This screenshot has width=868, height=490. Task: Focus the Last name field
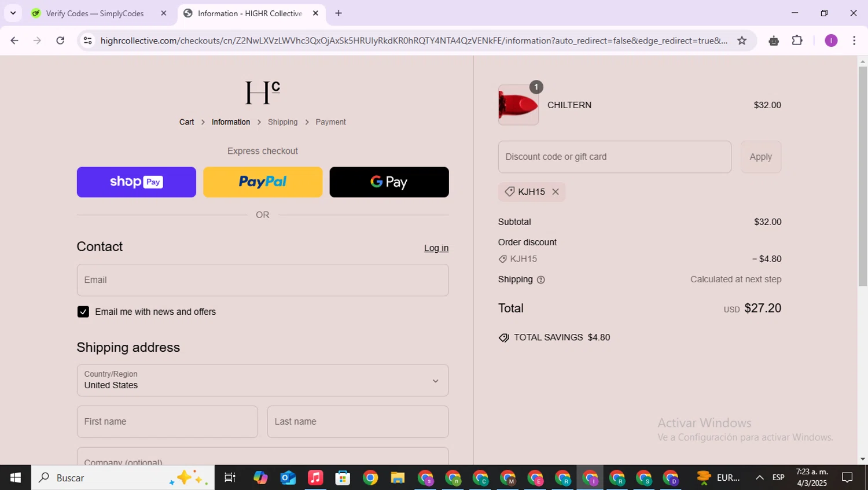(358, 422)
